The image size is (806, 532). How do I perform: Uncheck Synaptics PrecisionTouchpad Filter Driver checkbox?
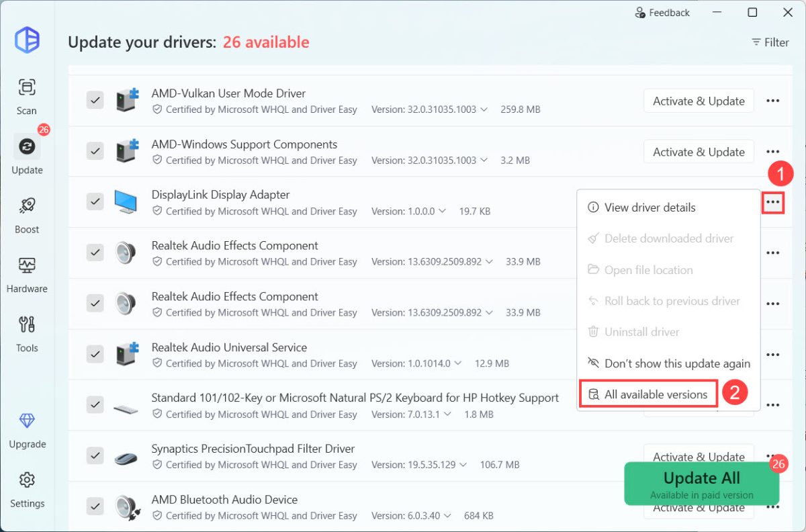pyautogui.click(x=95, y=455)
